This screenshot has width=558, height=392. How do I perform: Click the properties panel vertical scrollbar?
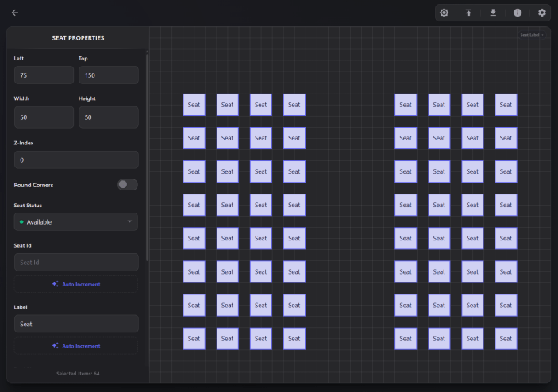tap(147, 159)
